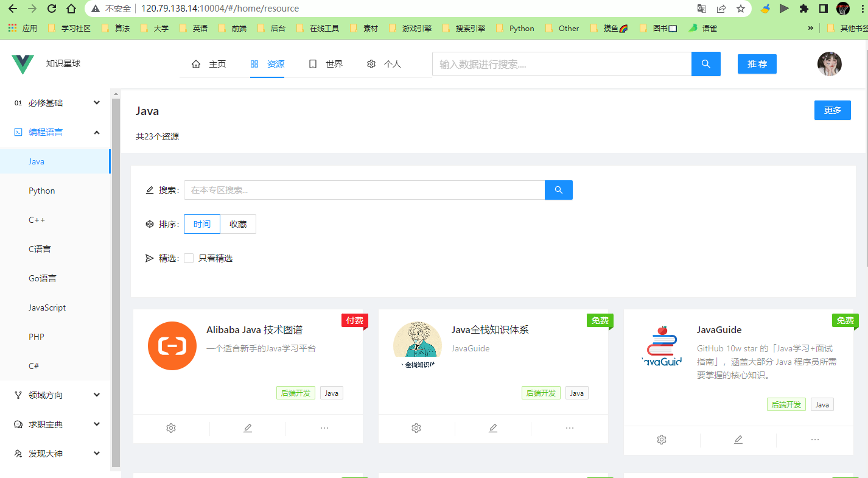Viewport: 868px width, 478px height.
Task: Open settings gear on JavaGuide card
Action: point(662,440)
